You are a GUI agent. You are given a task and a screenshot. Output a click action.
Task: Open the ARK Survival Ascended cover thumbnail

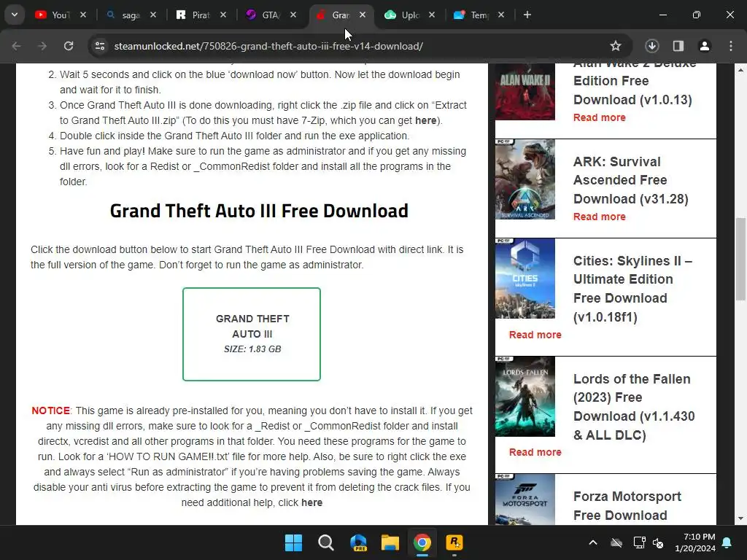[x=525, y=179]
